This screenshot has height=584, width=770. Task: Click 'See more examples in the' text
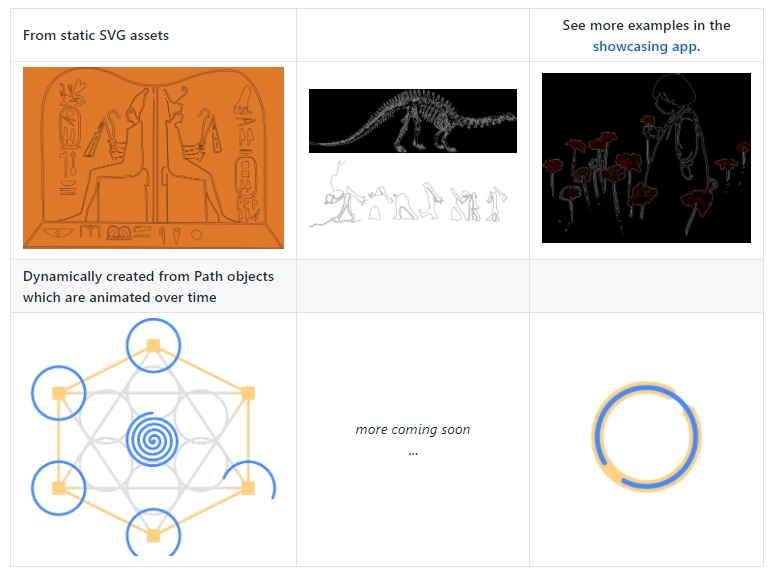click(646, 26)
